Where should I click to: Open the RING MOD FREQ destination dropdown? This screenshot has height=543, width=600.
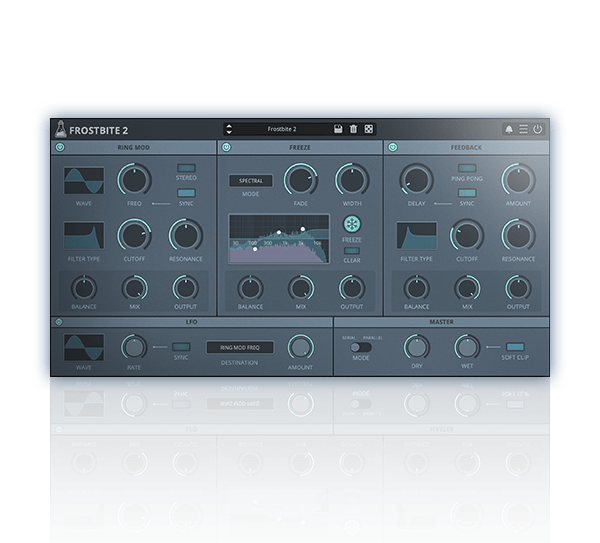(x=240, y=347)
